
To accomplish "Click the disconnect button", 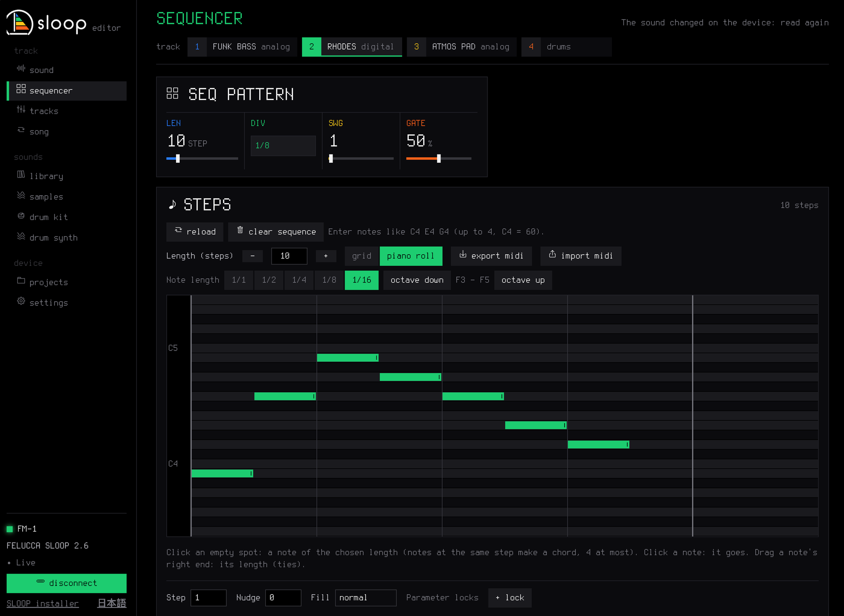I will pyautogui.click(x=67, y=583).
